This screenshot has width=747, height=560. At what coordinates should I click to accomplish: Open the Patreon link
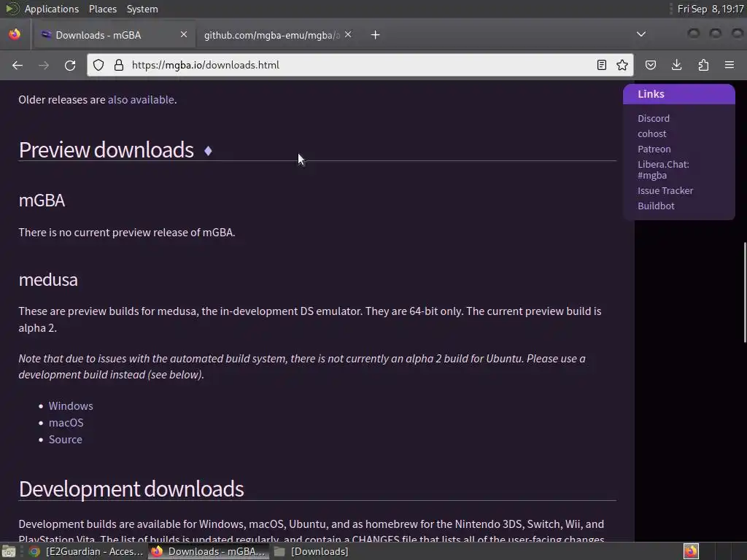tap(654, 149)
